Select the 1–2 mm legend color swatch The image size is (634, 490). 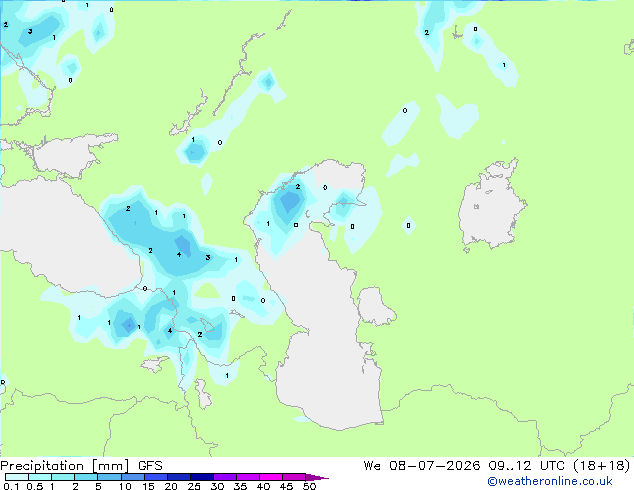63,477
